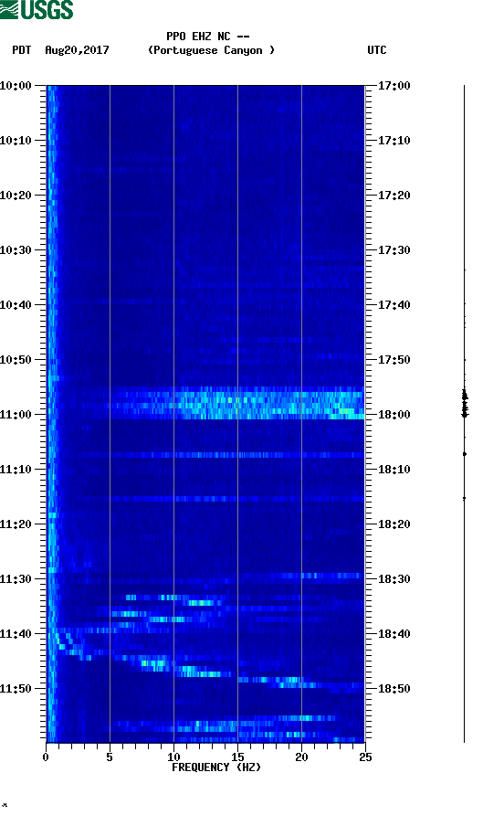Viewport: 504px width, 815px height.
Task: Click the 17:20 UTC time label
Action: [394, 196]
